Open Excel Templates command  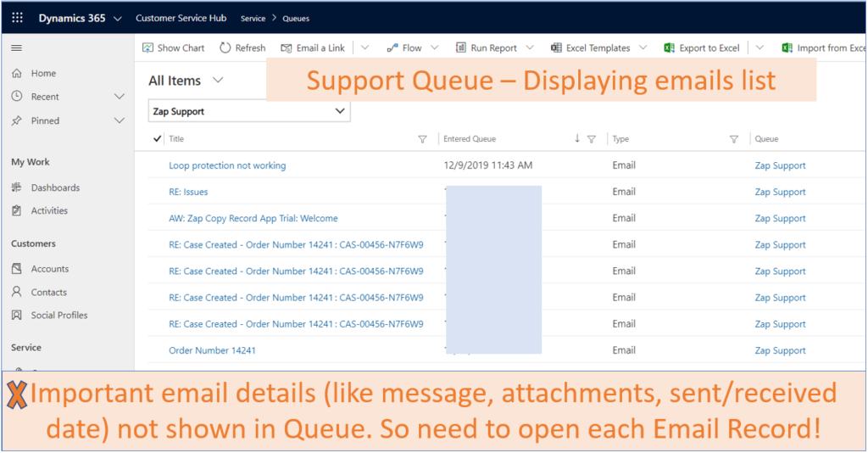click(590, 48)
